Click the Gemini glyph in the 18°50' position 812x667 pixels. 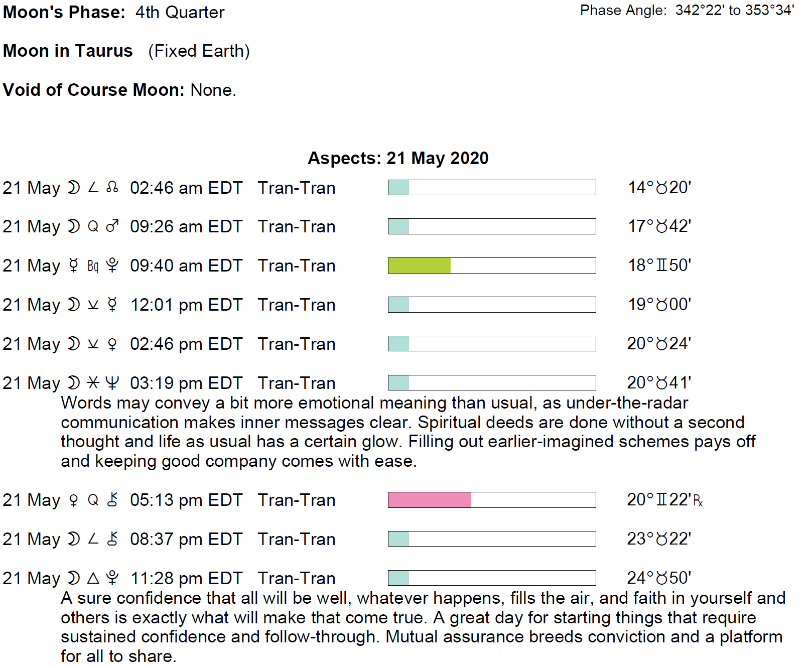pyautogui.click(x=662, y=265)
